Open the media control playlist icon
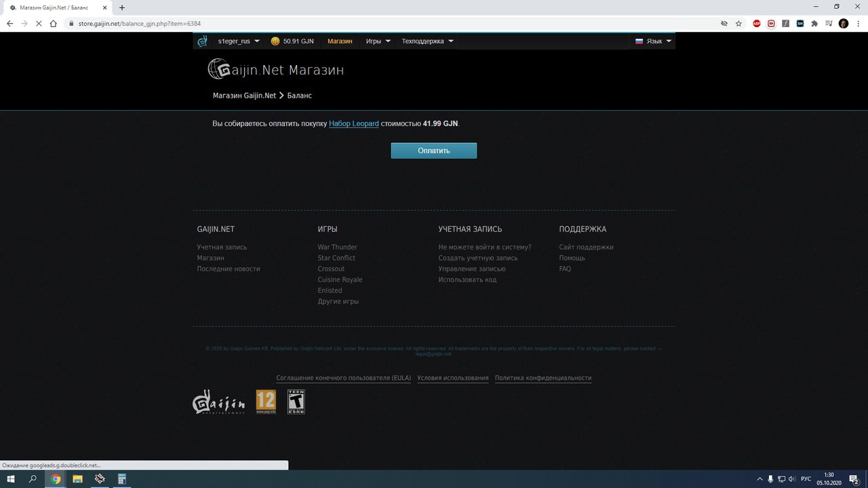Viewport: 868px width, 488px height. 829,23
